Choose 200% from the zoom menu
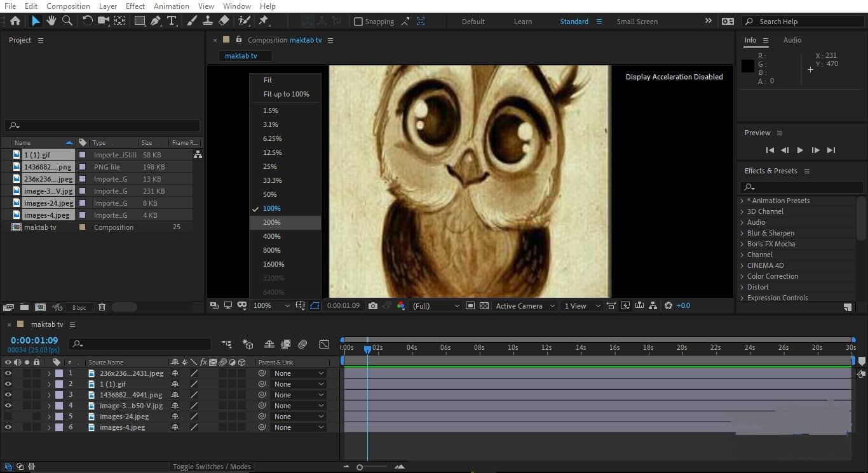868x473 pixels. pos(272,222)
